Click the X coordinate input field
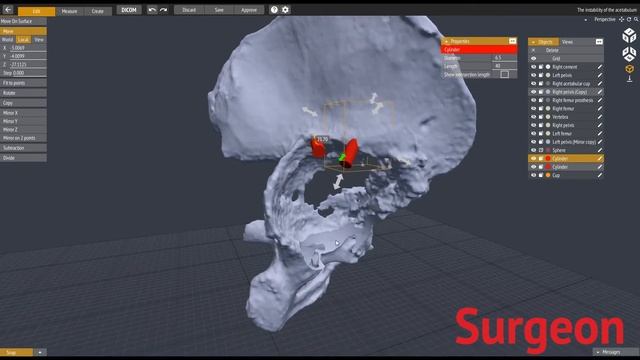 [28, 48]
